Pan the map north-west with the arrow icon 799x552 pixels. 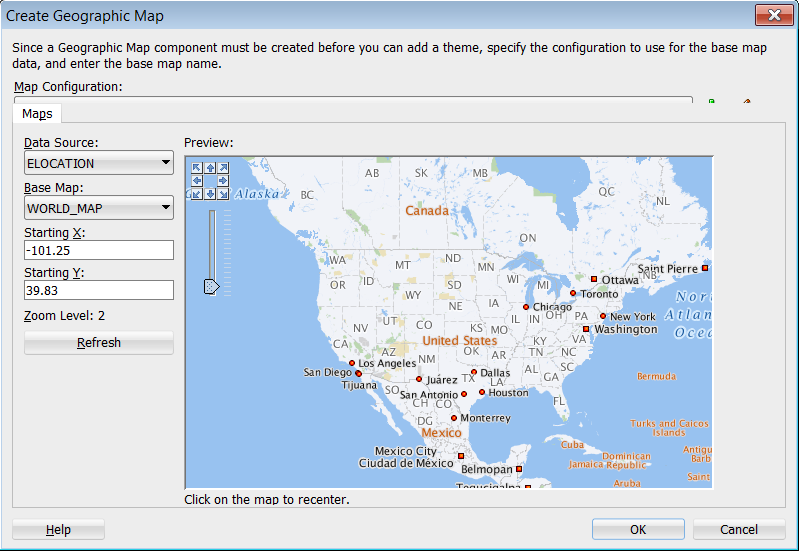pos(197,168)
